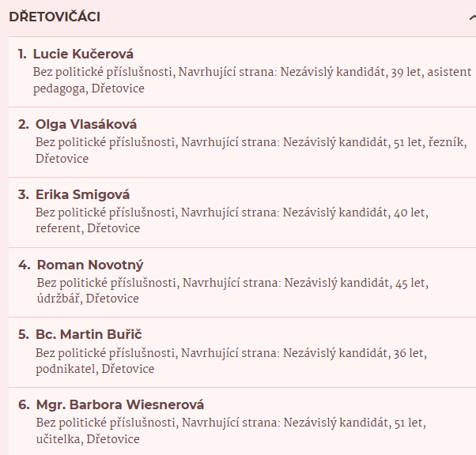Click Olga Vlasáková's description mentioning řezník
Screen dimensions: 476x455
tap(251, 150)
